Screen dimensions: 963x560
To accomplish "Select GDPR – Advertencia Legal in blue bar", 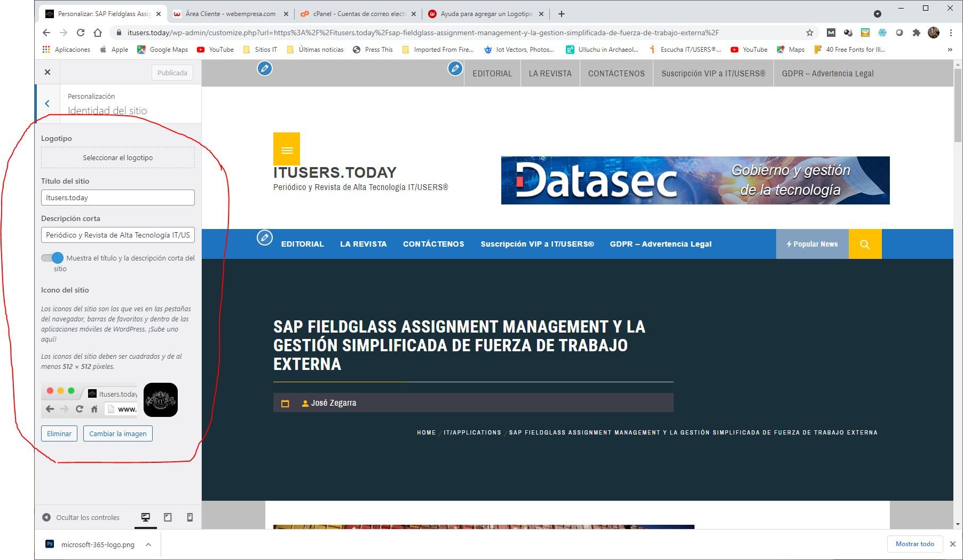I will pyautogui.click(x=661, y=244).
